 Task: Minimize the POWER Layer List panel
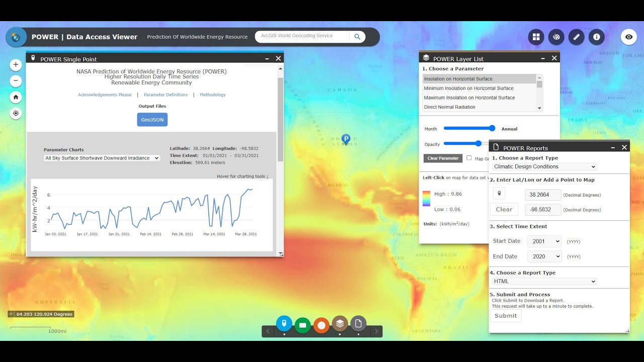point(543,58)
